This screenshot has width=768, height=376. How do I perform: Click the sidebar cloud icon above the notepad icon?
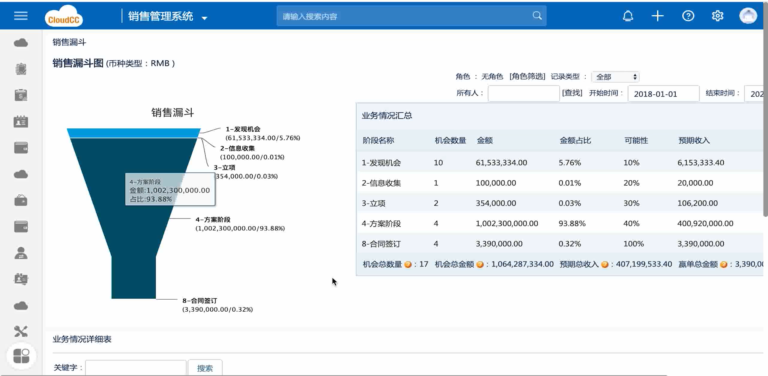pos(21,43)
